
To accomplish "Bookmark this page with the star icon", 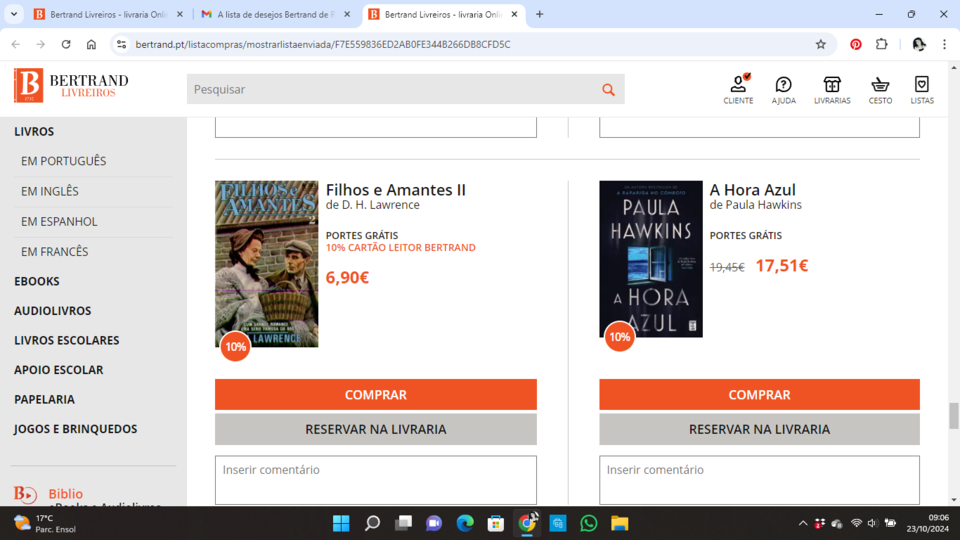I will (821, 44).
